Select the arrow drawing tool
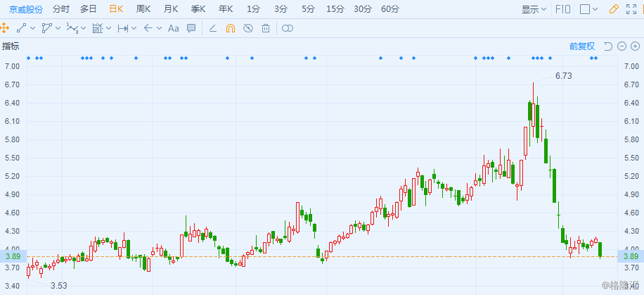 tap(148, 28)
